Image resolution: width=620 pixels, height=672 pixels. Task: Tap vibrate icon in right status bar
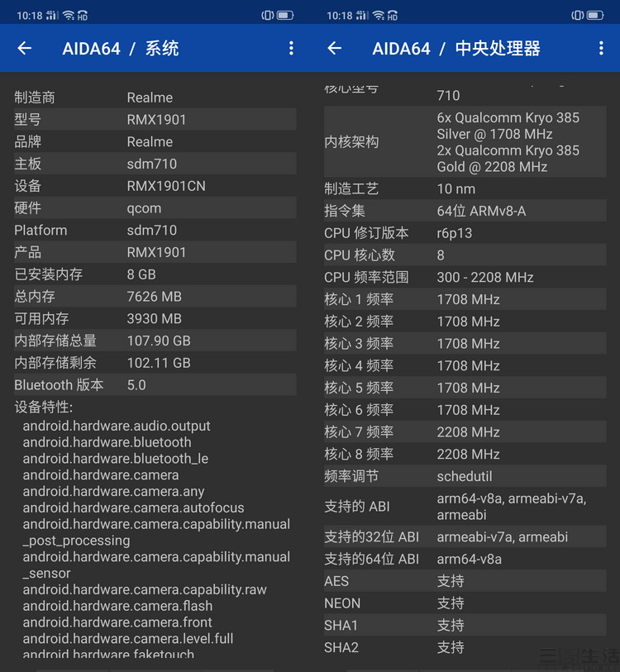pos(577,15)
